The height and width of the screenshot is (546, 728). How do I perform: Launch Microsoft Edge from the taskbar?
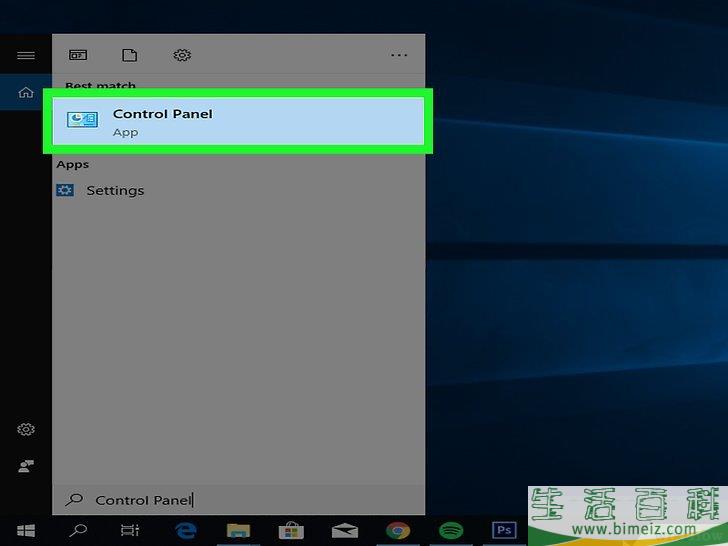click(x=185, y=530)
